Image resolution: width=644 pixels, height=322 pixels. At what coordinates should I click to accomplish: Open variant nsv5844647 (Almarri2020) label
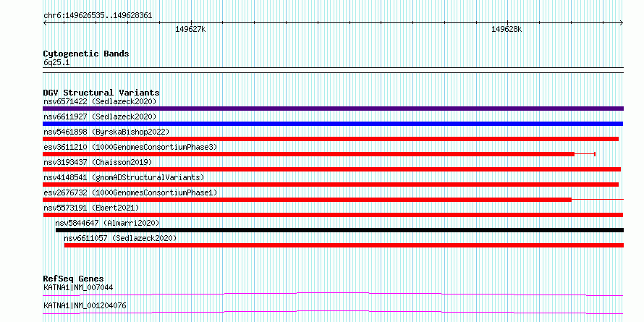[x=107, y=223]
